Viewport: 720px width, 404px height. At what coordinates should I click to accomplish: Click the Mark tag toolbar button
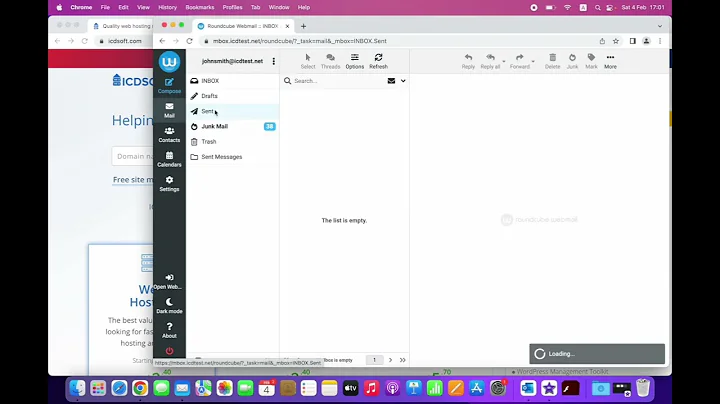591,61
